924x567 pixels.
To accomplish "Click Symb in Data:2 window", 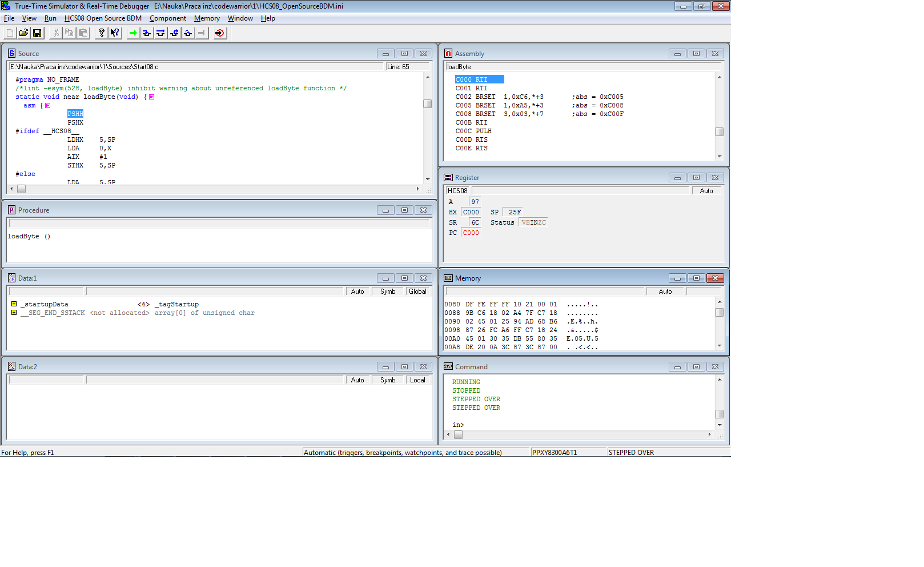I will click(x=388, y=380).
